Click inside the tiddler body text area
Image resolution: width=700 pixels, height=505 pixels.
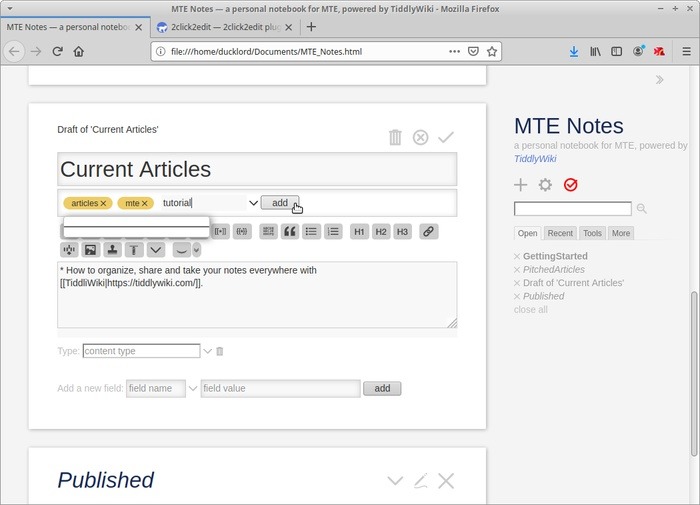257,295
